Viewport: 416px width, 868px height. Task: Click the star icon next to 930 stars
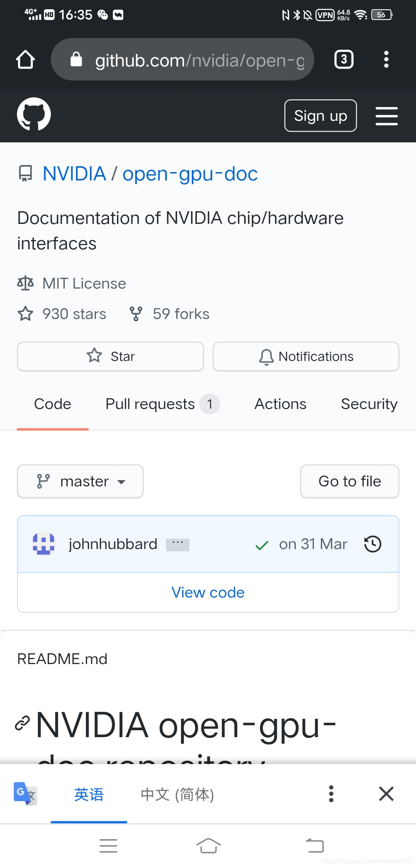pyautogui.click(x=25, y=314)
